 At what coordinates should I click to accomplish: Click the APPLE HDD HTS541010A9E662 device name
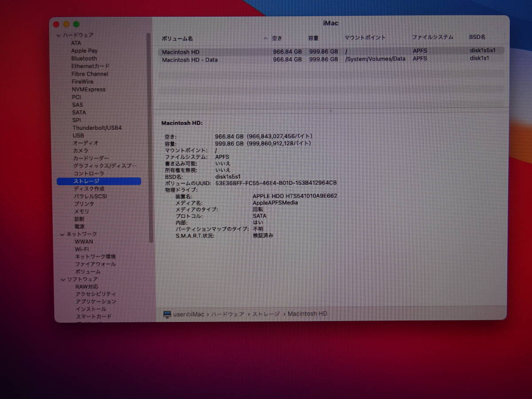(x=295, y=196)
